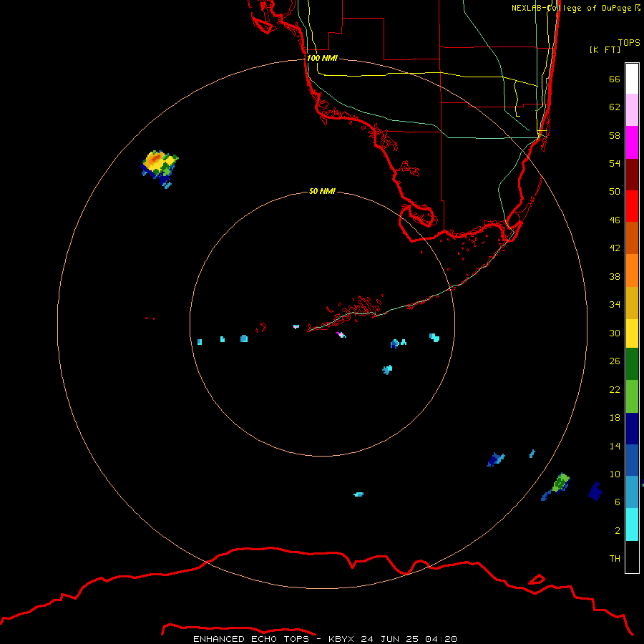Click the small pink echo near Key West
The width and height of the screenshot is (644, 644).
[341, 335]
